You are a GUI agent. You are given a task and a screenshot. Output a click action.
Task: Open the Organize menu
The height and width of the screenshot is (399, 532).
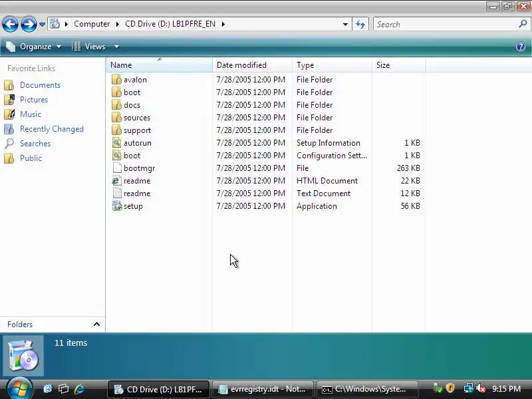click(x=34, y=47)
